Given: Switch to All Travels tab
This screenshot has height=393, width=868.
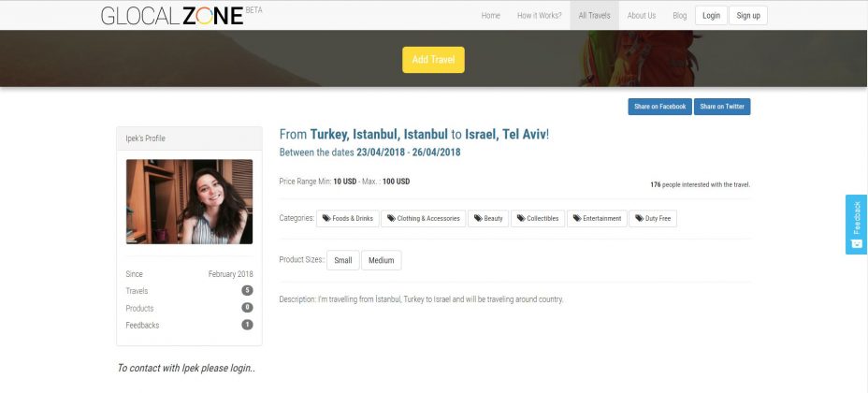Looking at the screenshot, I should pyautogui.click(x=595, y=16).
